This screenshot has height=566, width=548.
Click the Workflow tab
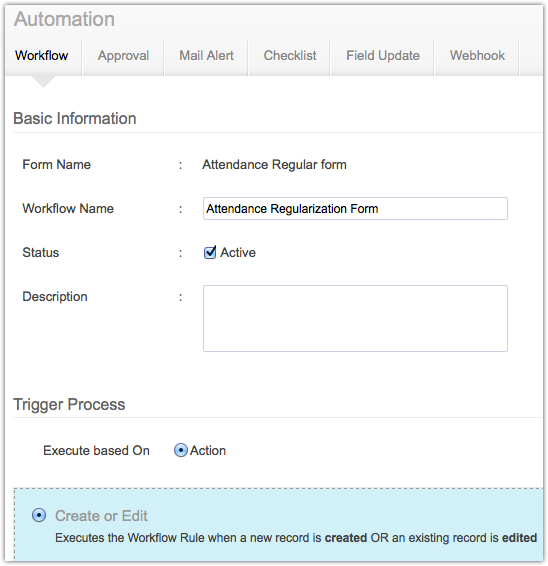click(42, 56)
